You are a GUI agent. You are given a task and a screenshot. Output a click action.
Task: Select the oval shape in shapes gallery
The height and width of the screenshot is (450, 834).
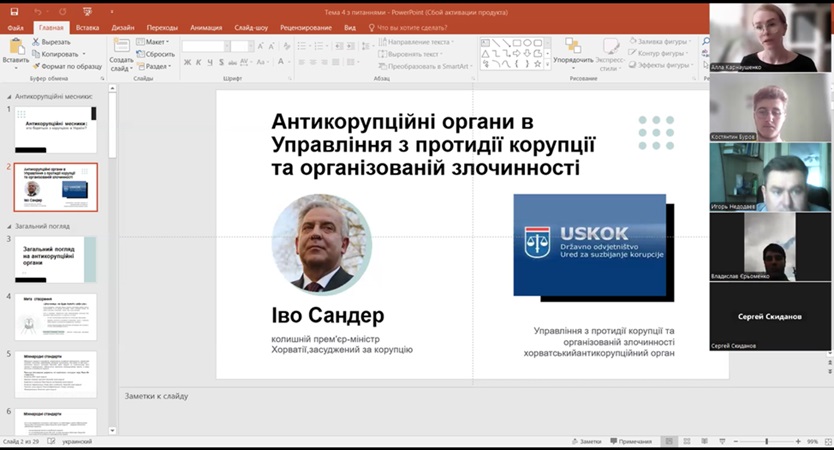(527, 43)
